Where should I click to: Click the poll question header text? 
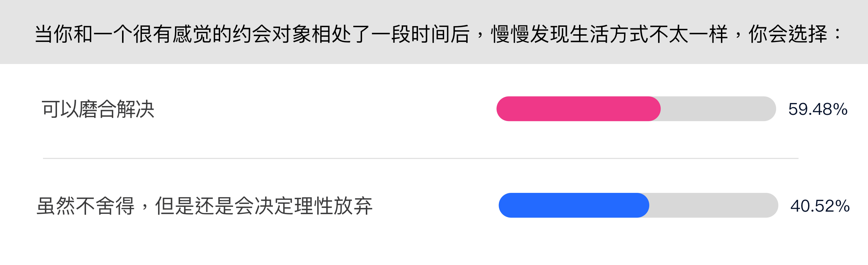pos(438,34)
